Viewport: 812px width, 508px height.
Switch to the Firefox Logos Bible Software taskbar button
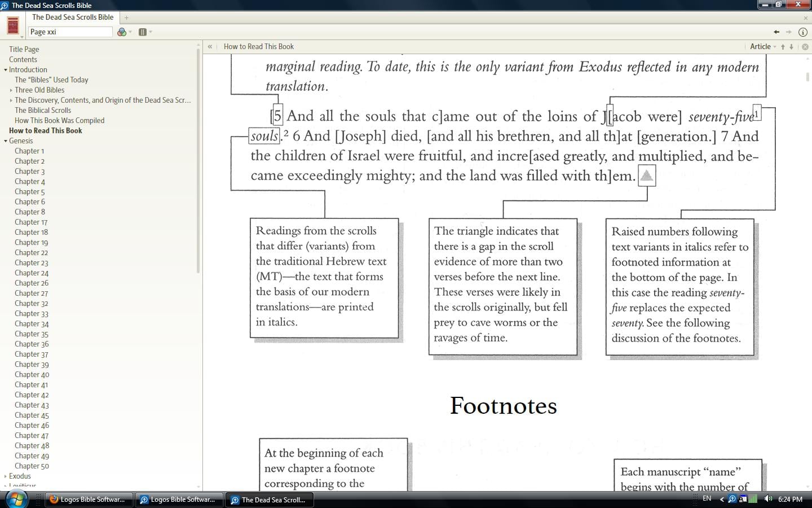(x=89, y=500)
